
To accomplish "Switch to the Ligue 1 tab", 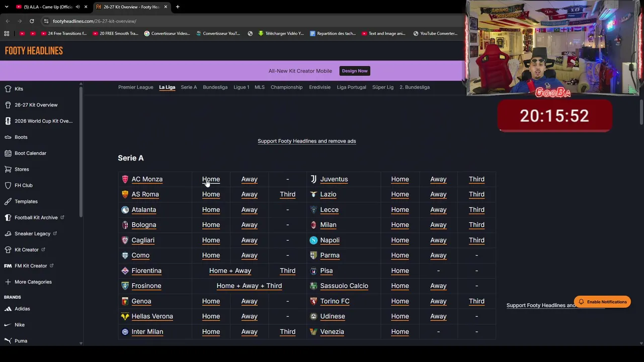I will coord(242,87).
